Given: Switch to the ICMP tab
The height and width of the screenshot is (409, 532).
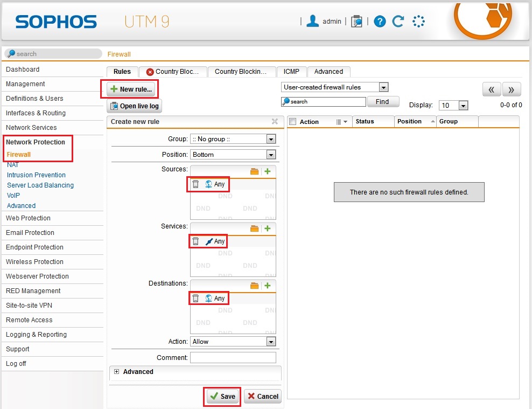Looking at the screenshot, I should coord(291,72).
